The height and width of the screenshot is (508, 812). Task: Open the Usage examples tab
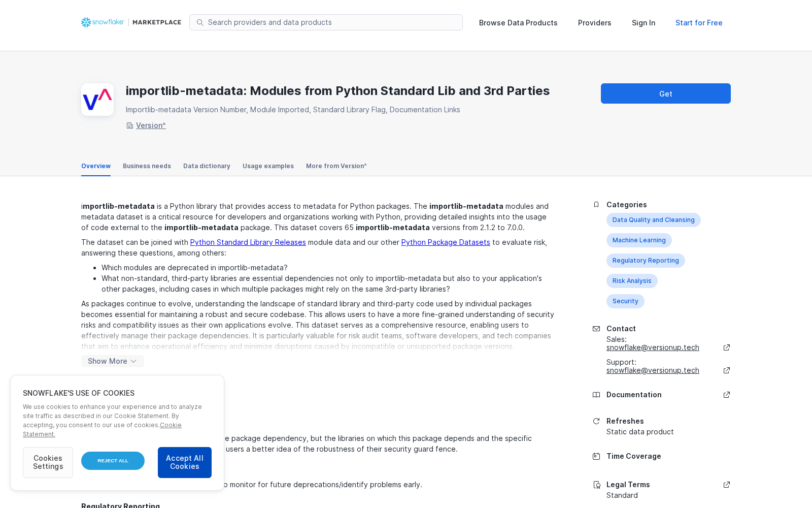click(x=268, y=166)
